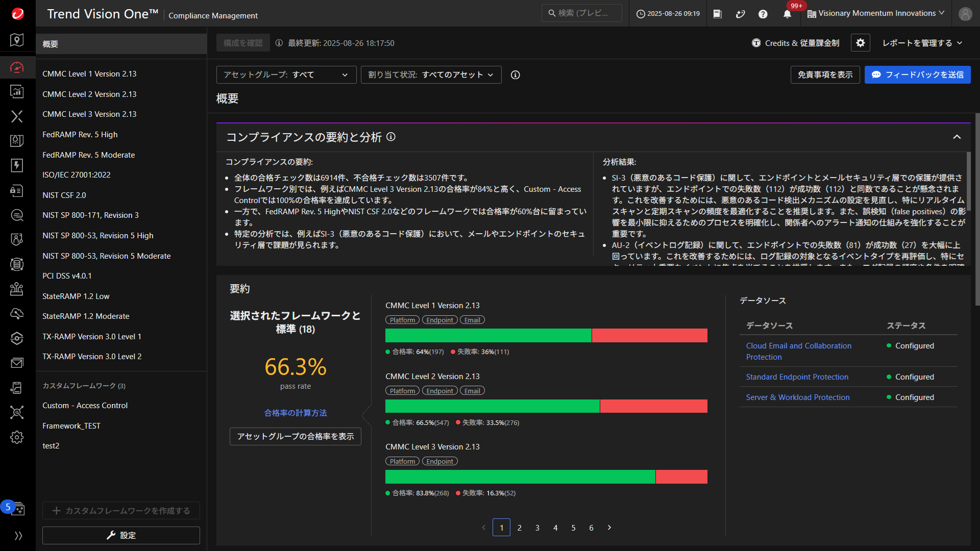Open Server & Workload Protection link

coord(797,397)
